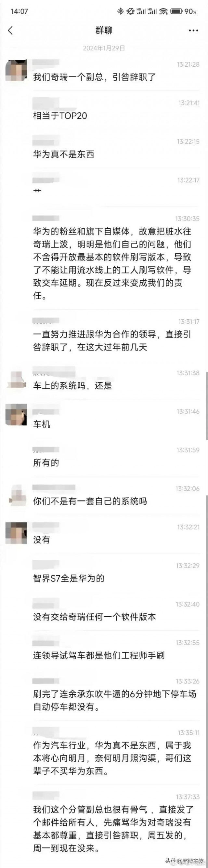Tap the 群聊 title in header
Viewport: 208px width, 868px height.
point(104,31)
